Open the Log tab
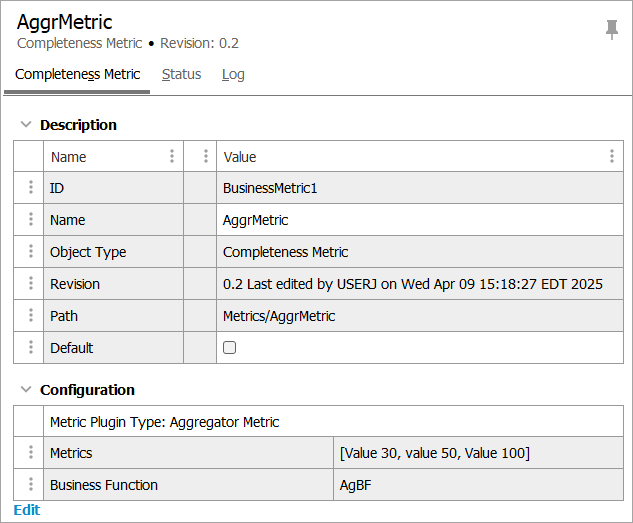Viewport: 633px width, 523px height. click(x=233, y=75)
